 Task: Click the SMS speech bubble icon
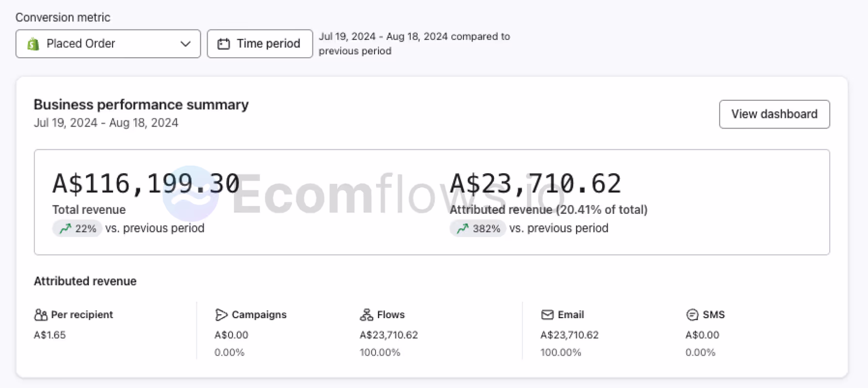coord(692,315)
